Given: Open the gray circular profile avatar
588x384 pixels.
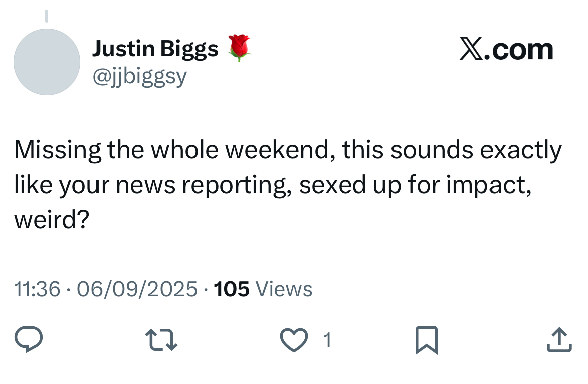Looking at the screenshot, I should (x=47, y=62).
